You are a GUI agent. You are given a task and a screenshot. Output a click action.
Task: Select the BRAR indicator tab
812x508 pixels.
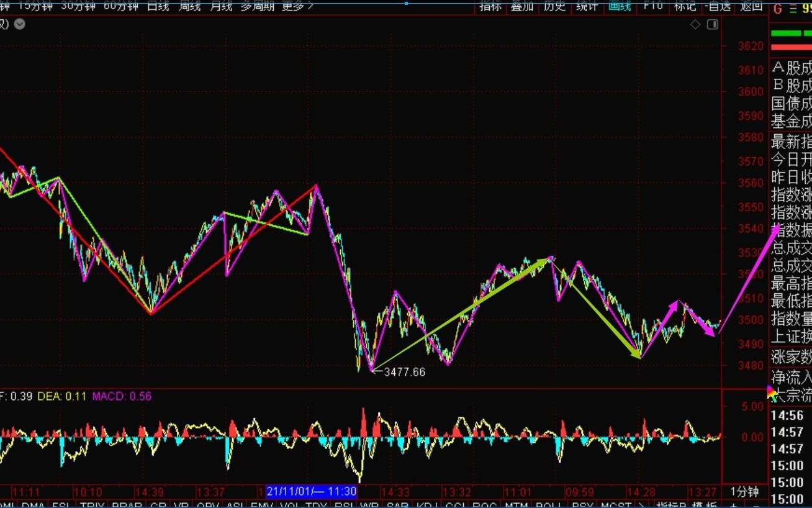coord(127,506)
